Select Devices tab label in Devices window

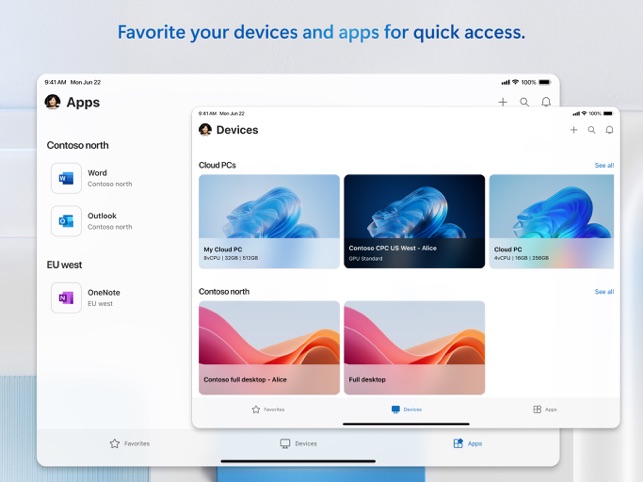(x=413, y=409)
